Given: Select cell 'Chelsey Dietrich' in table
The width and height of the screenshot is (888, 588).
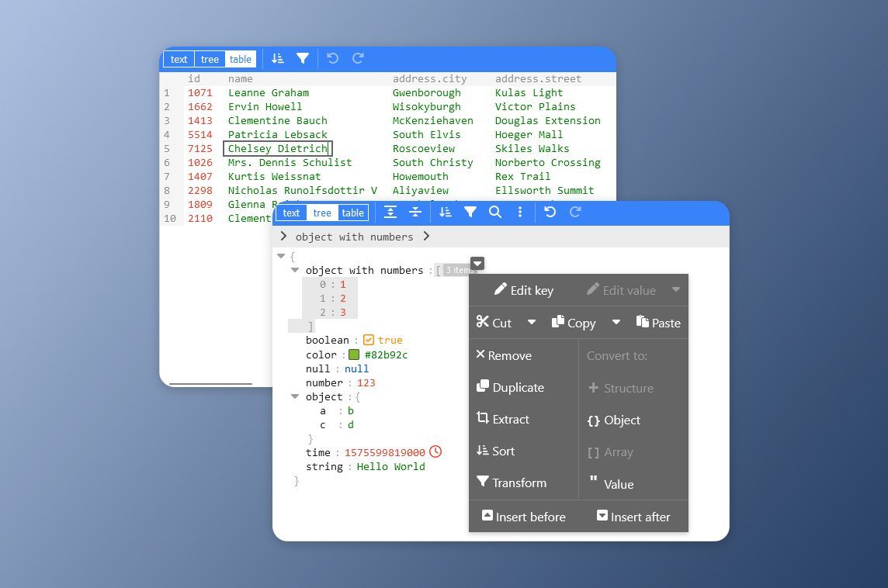Looking at the screenshot, I should point(278,148).
